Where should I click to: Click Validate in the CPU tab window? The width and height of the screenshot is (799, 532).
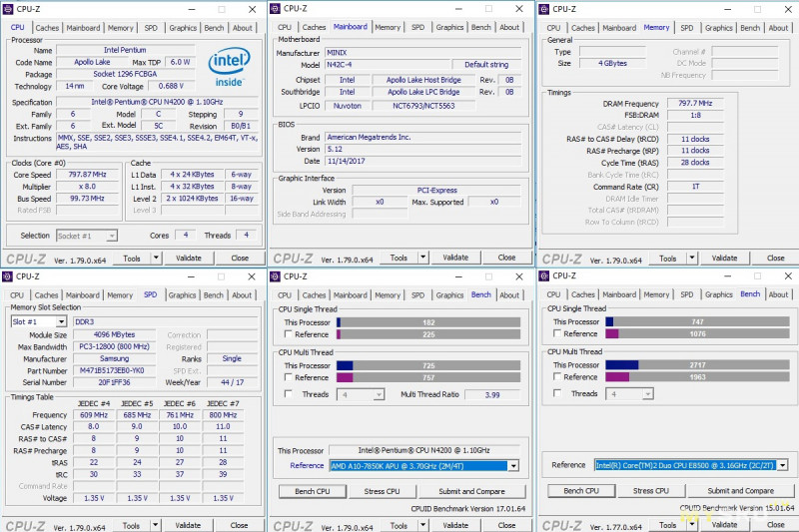[x=189, y=259]
